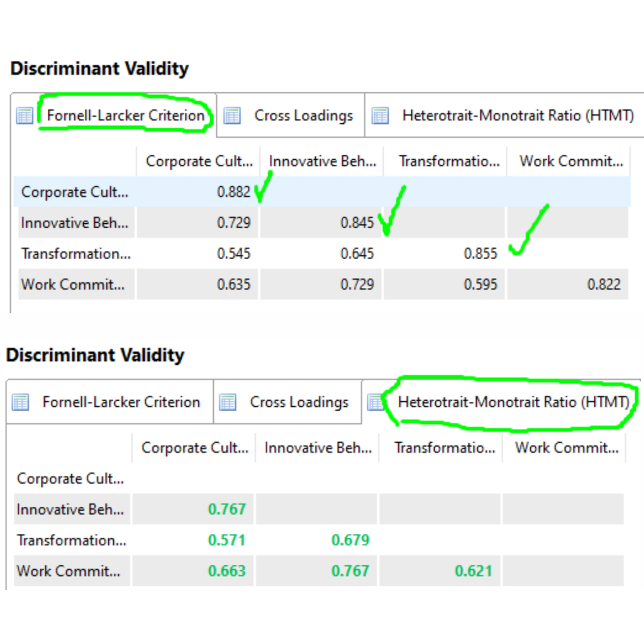Click the 0.595 cell value
The width and height of the screenshot is (644, 644).
pos(480,284)
